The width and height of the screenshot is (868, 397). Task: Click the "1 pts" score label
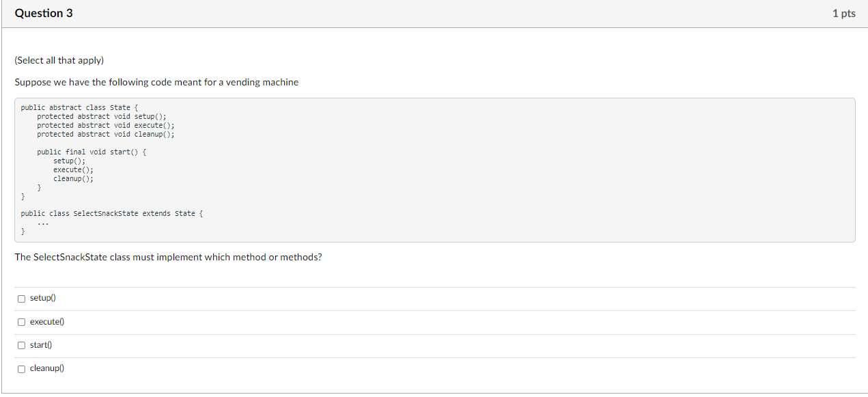pos(844,14)
